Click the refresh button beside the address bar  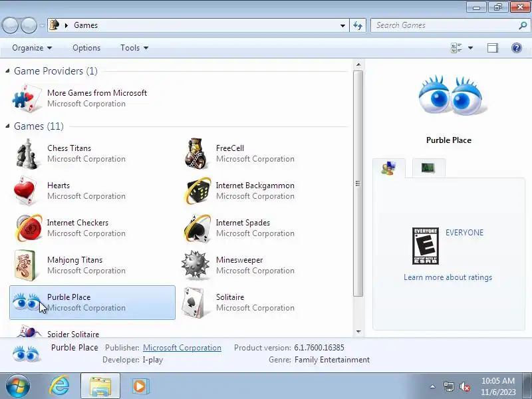358,25
